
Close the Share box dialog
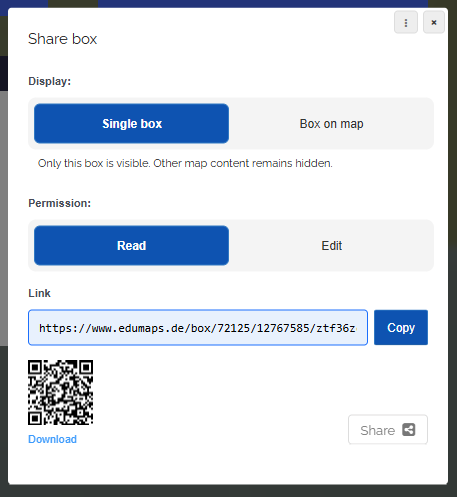pyautogui.click(x=434, y=22)
